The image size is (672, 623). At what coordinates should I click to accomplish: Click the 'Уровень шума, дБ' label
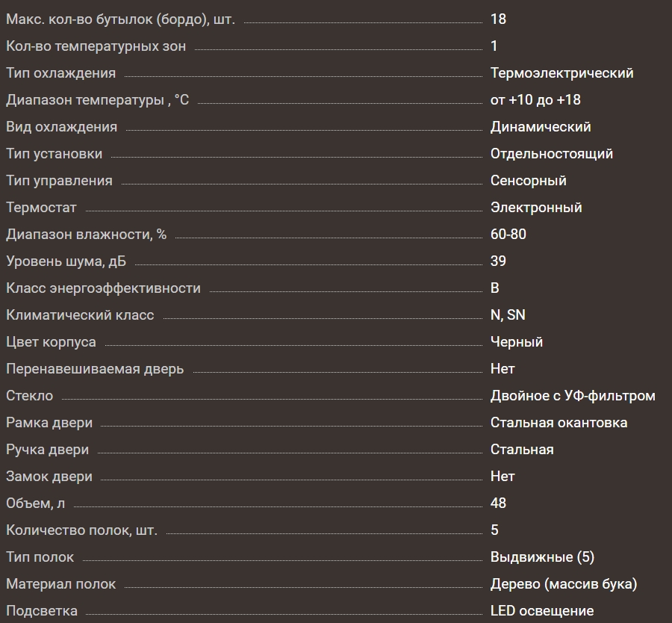[66, 261]
